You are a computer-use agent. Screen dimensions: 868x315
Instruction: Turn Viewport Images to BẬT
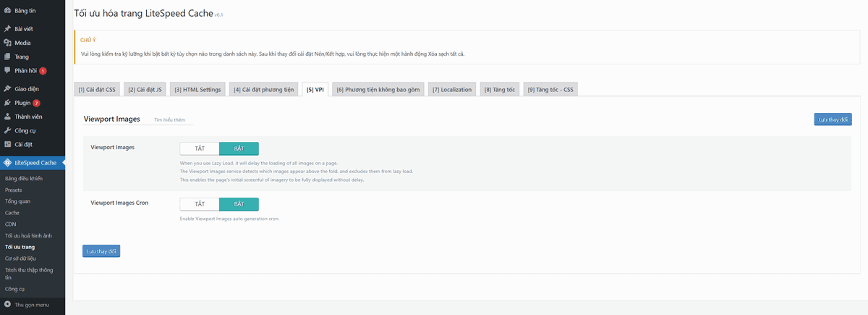(239, 148)
